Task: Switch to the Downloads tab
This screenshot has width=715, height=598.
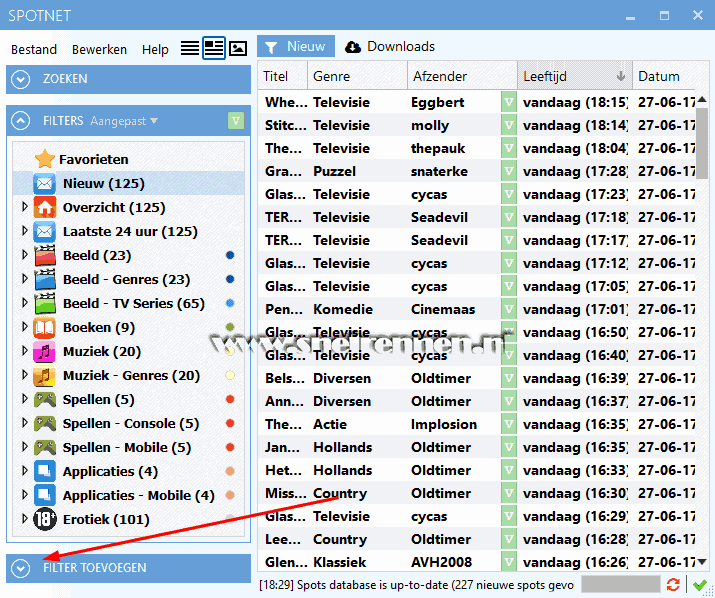Action: [390, 47]
